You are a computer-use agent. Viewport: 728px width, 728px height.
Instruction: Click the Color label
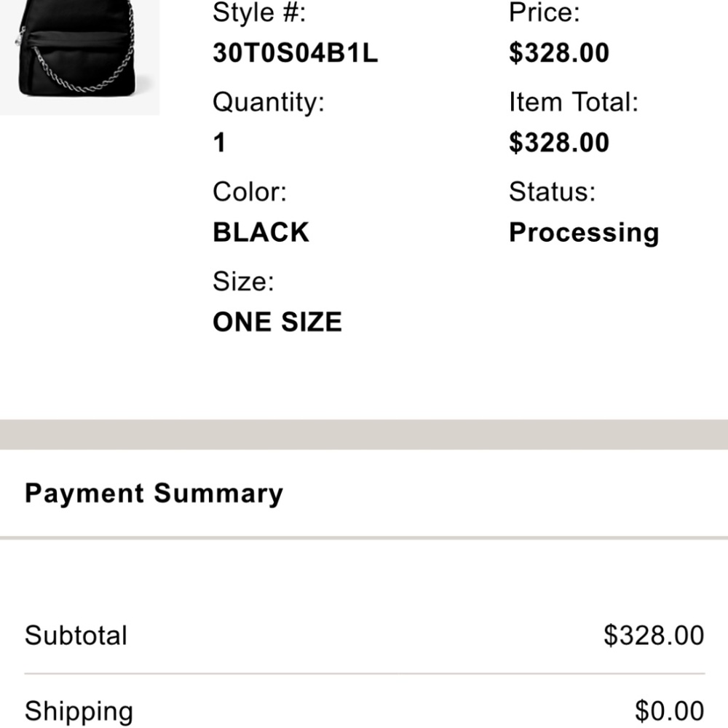[250, 192]
